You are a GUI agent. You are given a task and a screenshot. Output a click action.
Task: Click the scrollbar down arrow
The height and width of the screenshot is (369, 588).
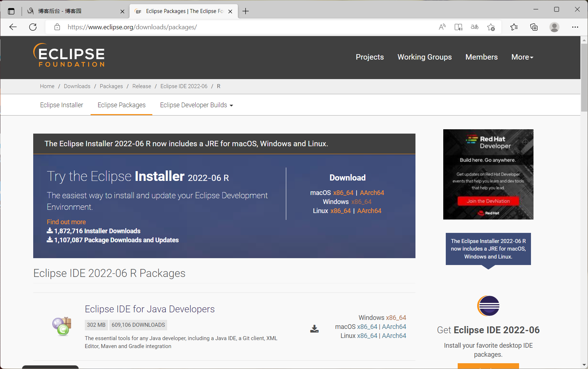584,365
